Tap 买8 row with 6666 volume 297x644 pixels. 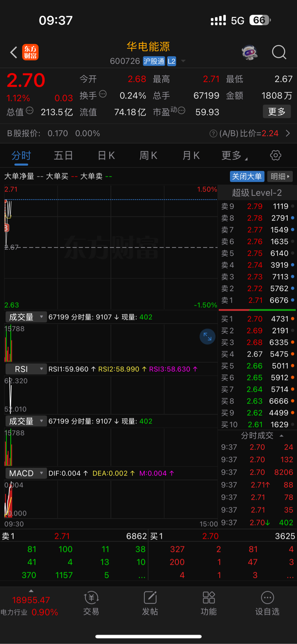(257, 401)
